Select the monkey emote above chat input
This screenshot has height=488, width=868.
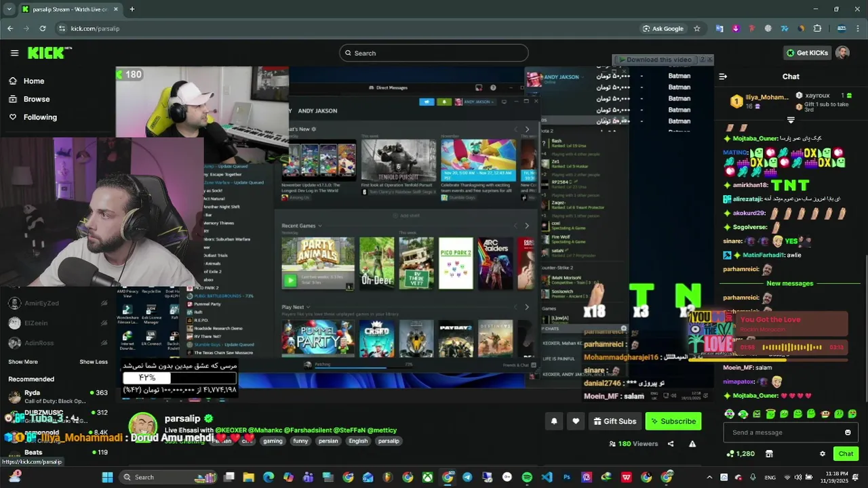click(825, 413)
